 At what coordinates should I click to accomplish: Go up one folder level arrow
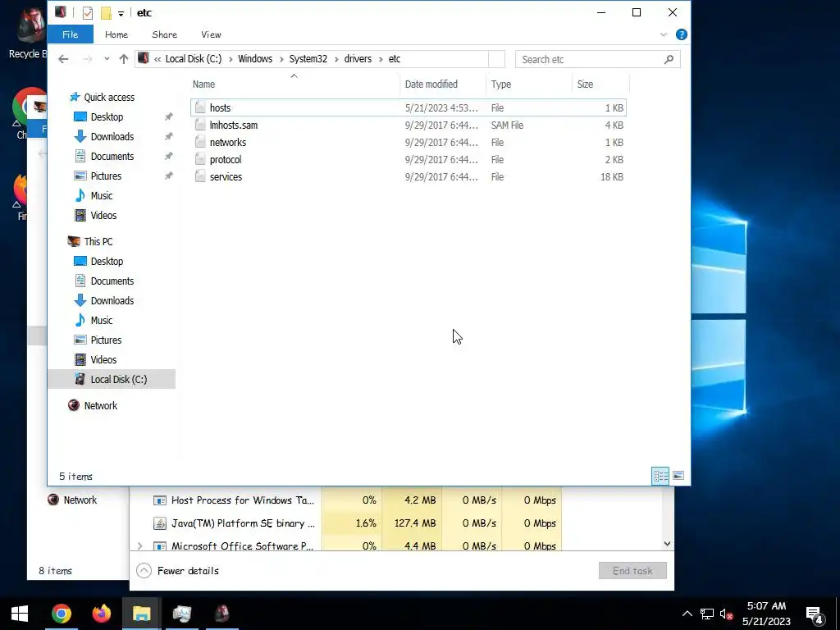(124, 59)
